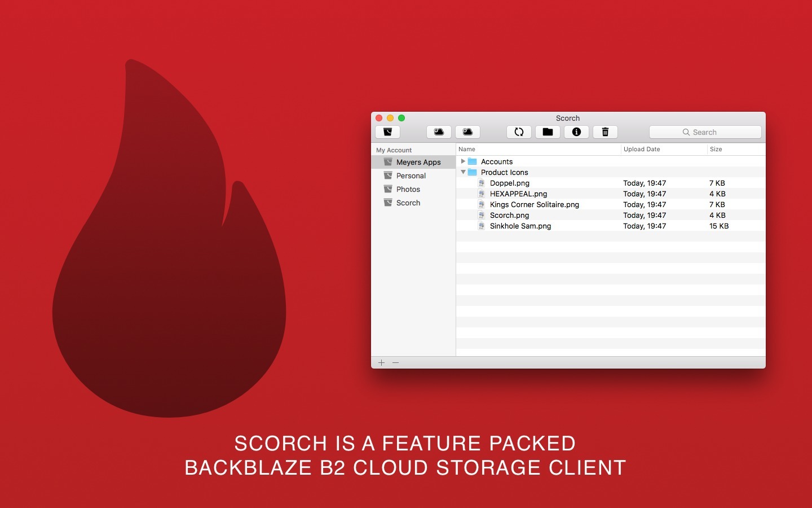
Task: Click the refresh arrows toolbar button
Action: (x=519, y=132)
